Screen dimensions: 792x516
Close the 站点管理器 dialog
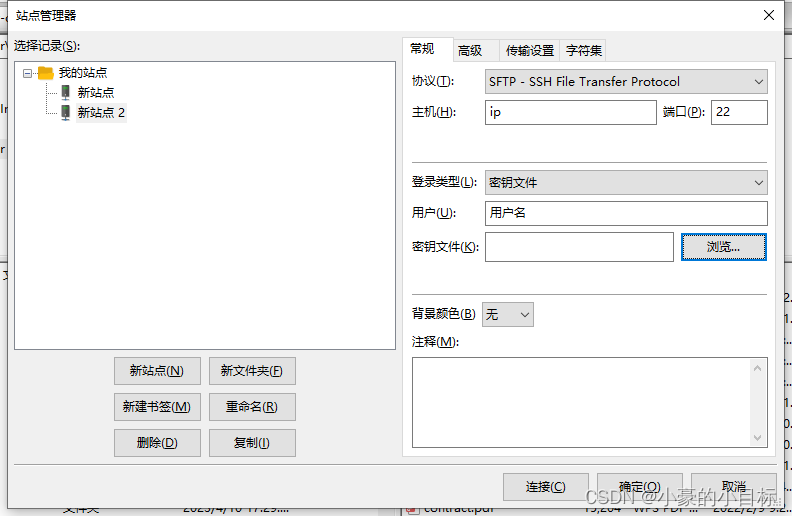pyautogui.click(x=769, y=15)
